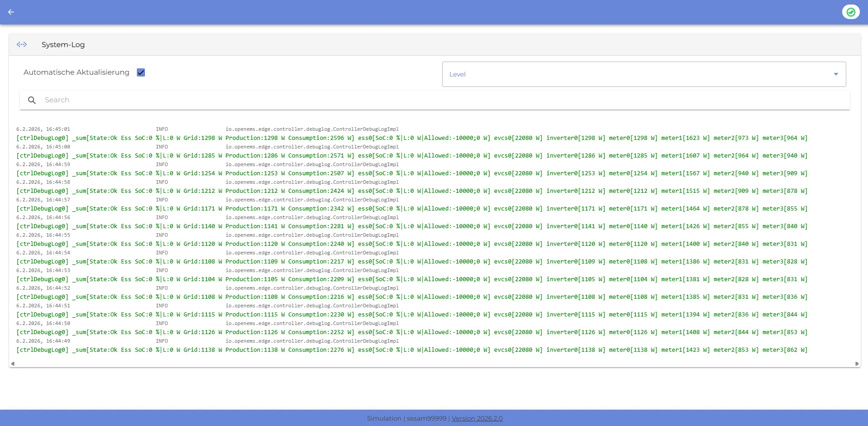Uncheck the Automatische Aktualisierung checkbox
The width and height of the screenshot is (868, 426).
click(141, 72)
